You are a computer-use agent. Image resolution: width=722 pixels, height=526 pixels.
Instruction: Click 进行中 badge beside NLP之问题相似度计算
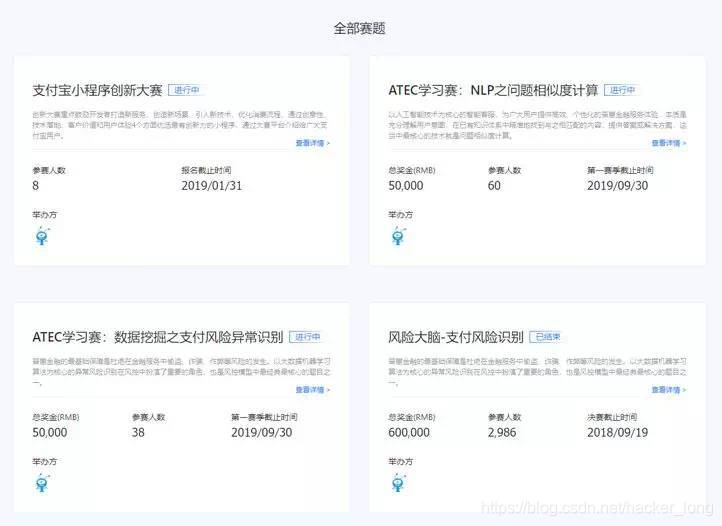[622, 90]
